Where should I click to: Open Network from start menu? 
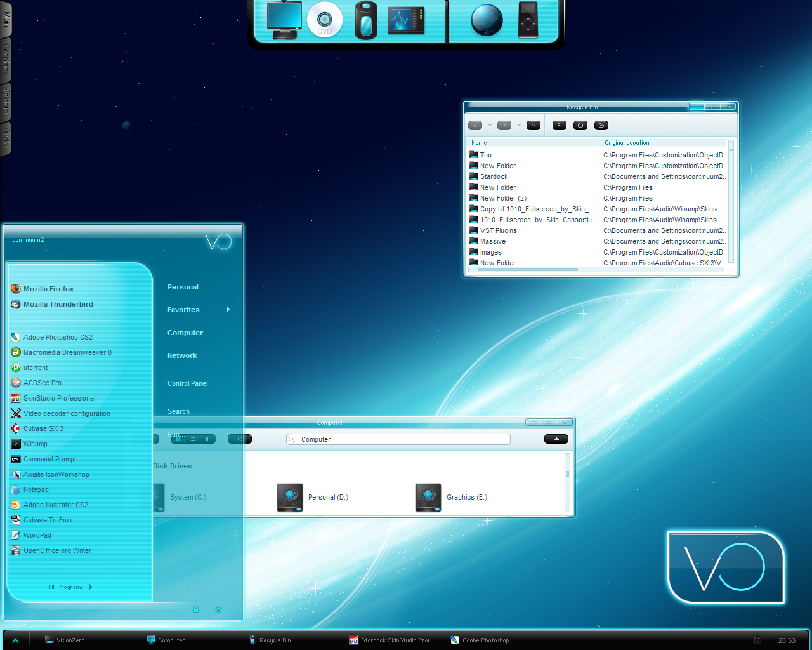tap(182, 355)
